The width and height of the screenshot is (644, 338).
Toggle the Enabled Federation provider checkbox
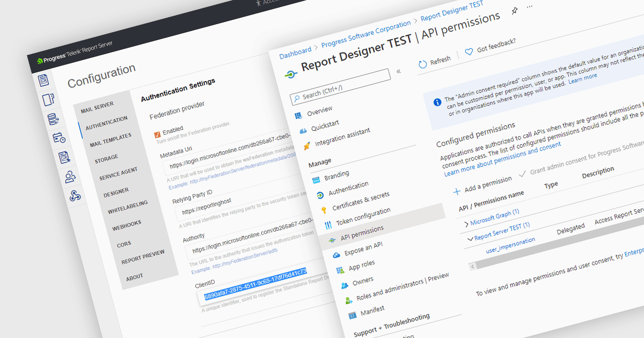[157, 134]
